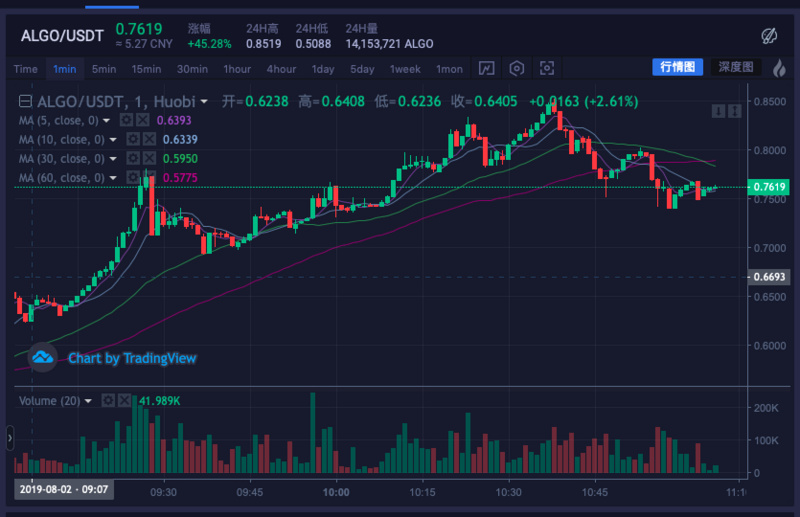Viewport: 800px width, 517px height.
Task: Remove the Volume (20) indicator
Action: pos(124,400)
